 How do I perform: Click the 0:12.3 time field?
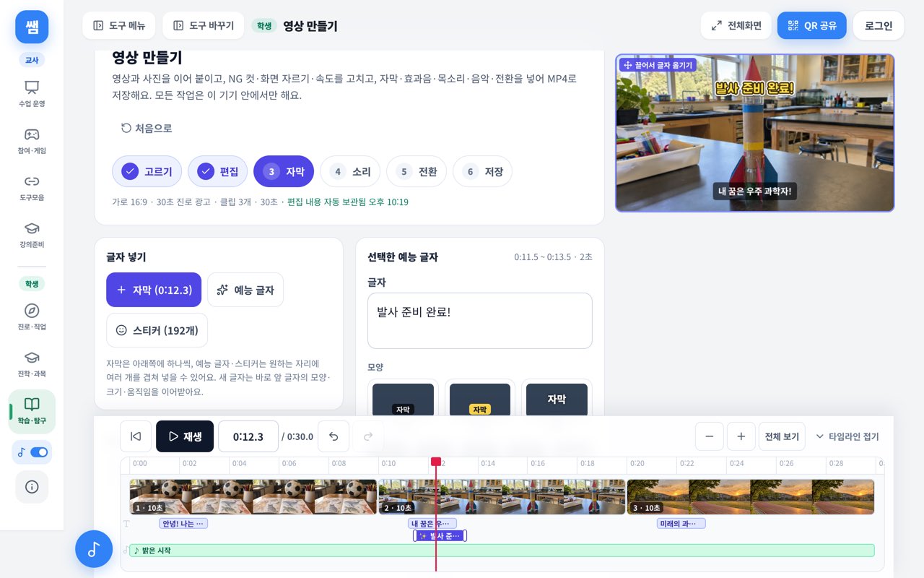248,436
